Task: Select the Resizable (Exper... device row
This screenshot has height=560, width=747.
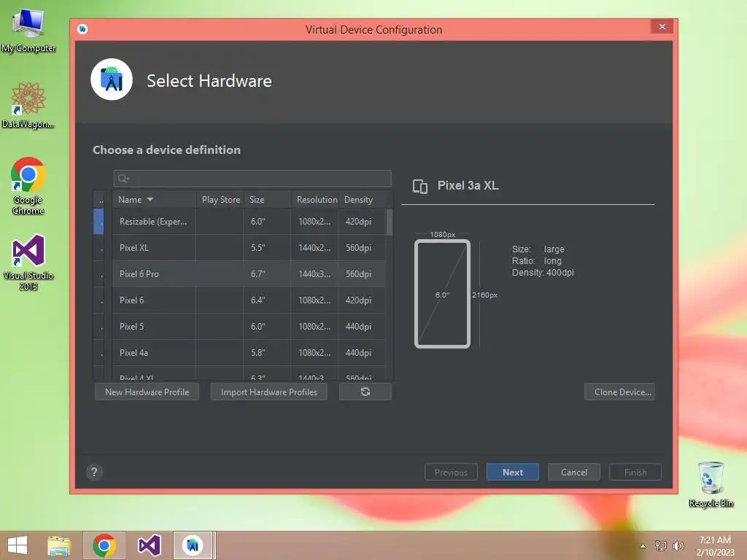Action: 249,222
